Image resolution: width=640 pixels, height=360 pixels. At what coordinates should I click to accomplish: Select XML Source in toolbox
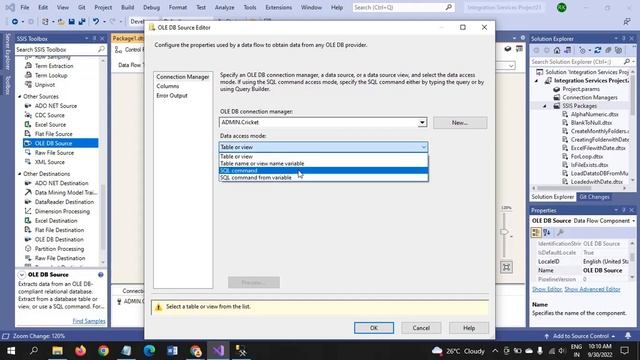click(x=50, y=162)
